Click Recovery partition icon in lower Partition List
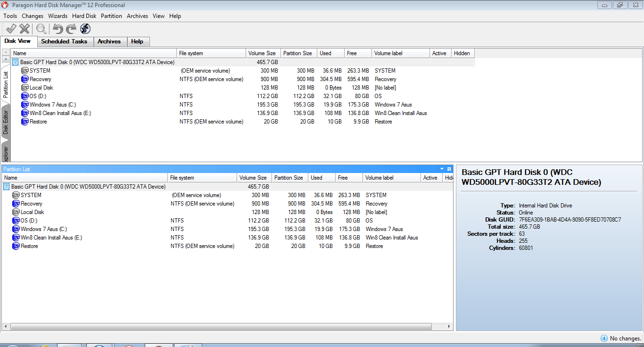This screenshot has width=644, height=347. (x=16, y=204)
